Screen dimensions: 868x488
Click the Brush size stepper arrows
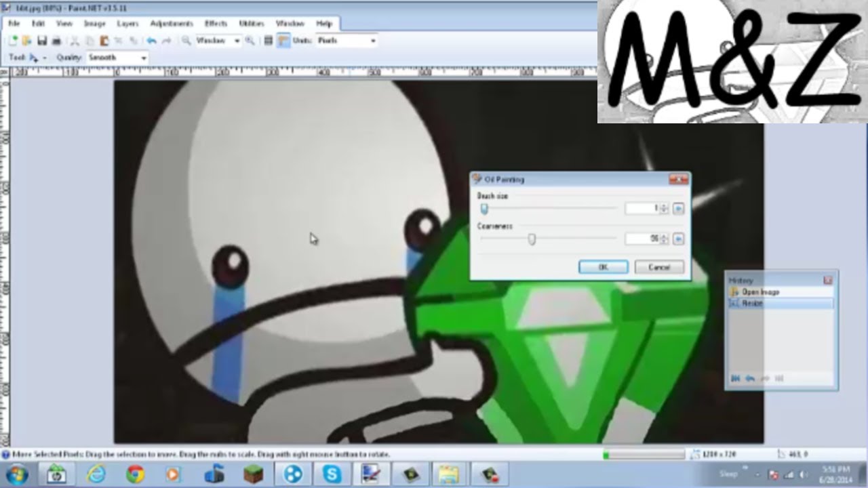664,209
